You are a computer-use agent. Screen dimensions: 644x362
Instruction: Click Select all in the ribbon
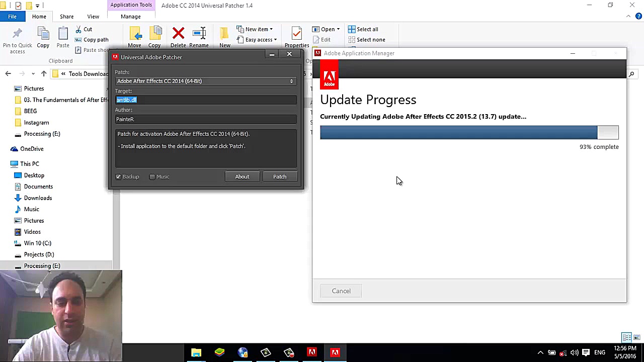pos(363,29)
